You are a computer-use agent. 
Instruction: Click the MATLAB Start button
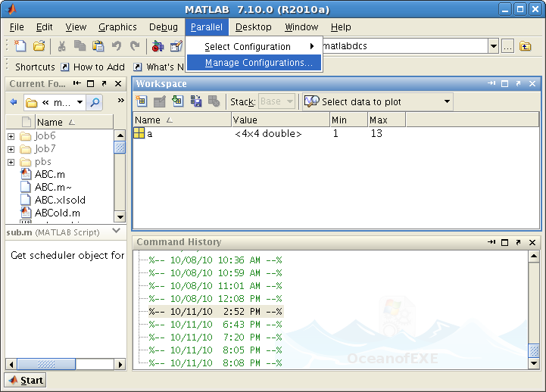[25, 380]
